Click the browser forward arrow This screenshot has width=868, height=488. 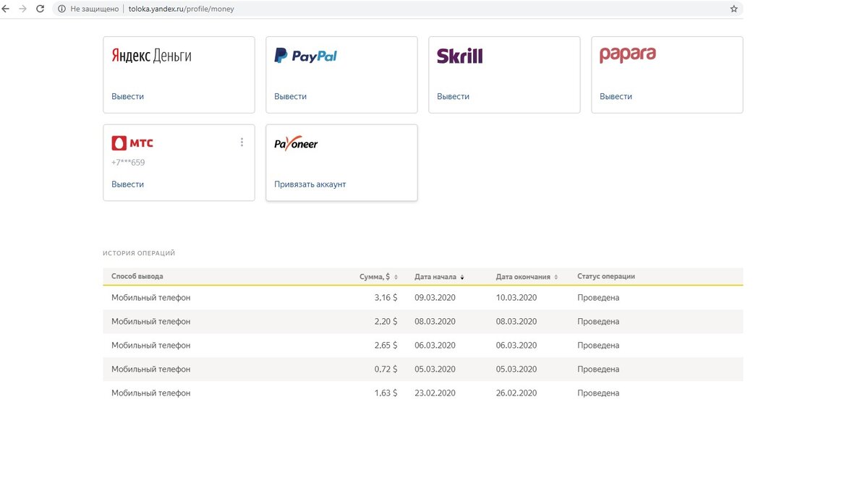(22, 9)
